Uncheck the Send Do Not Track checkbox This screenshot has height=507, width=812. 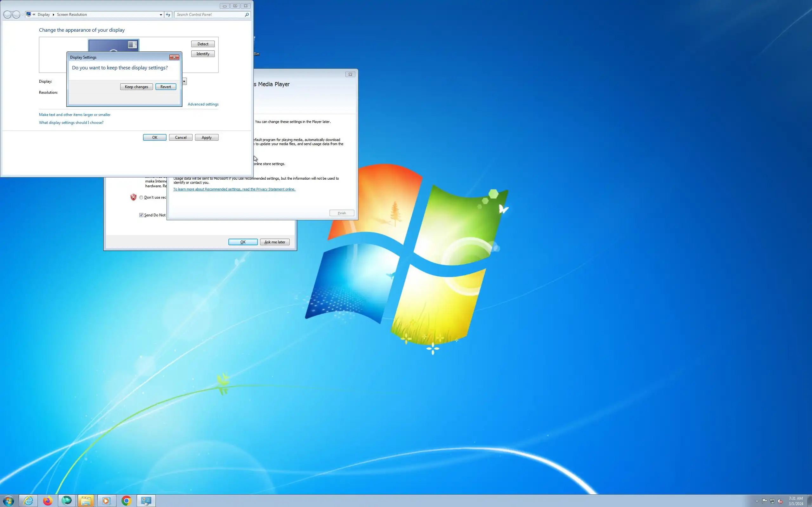[x=141, y=215]
